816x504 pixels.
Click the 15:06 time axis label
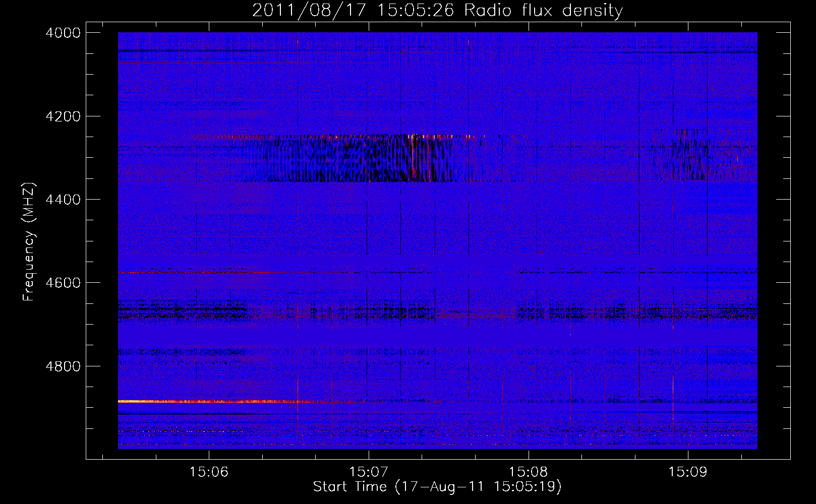point(209,472)
